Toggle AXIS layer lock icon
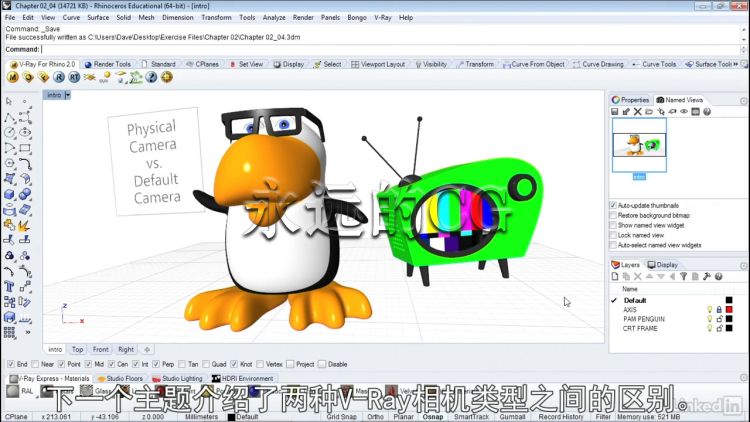 (x=719, y=310)
